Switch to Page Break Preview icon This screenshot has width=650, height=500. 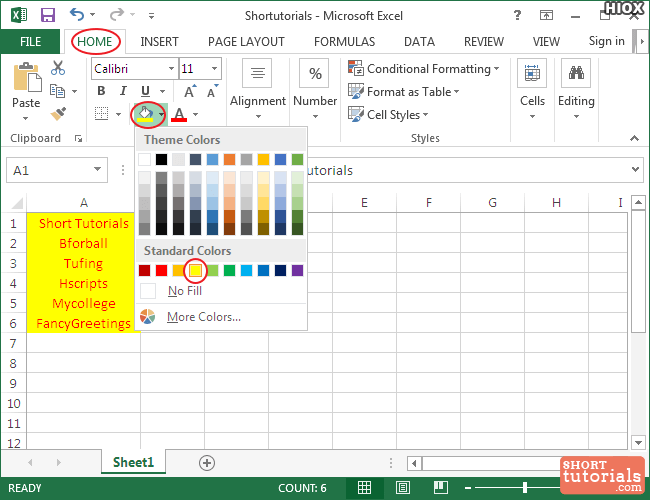pyautogui.click(x=441, y=488)
